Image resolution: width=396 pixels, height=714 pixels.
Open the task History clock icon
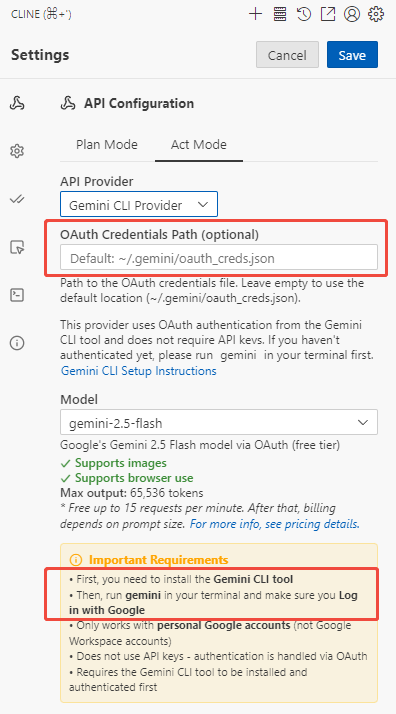pyautogui.click(x=304, y=14)
